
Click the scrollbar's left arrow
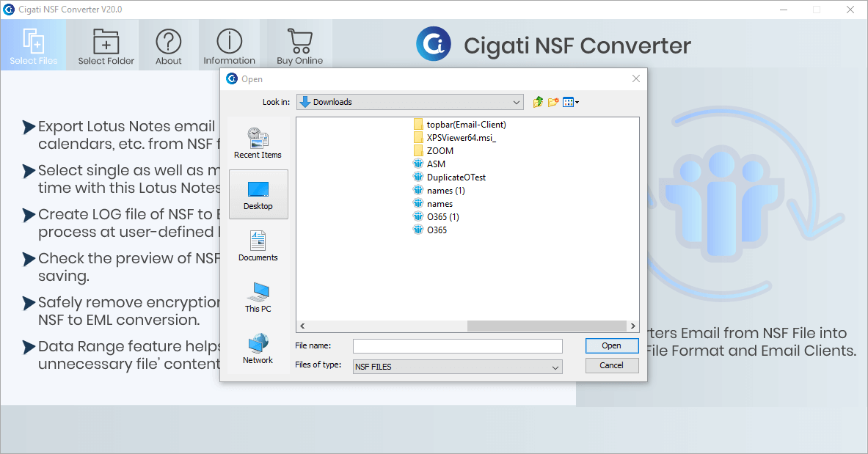pyautogui.click(x=302, y=326)
